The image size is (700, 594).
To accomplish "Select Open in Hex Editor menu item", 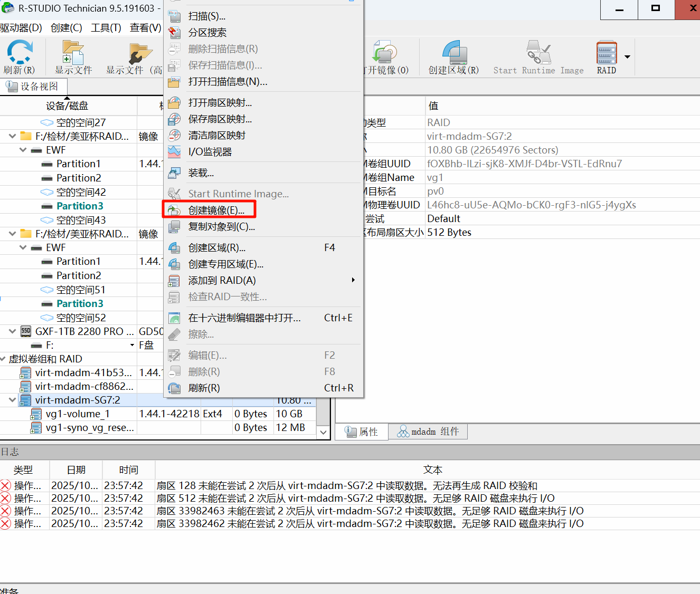I will tap(244, 318).
